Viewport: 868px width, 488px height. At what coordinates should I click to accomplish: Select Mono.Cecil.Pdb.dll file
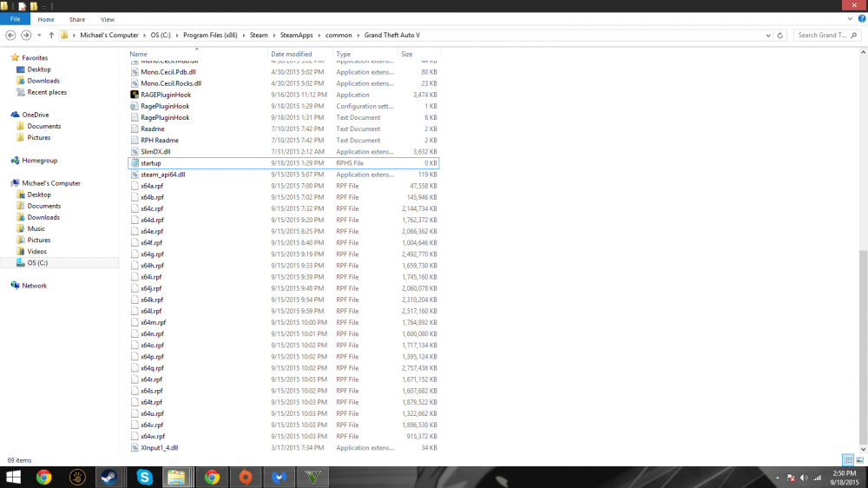(x=284, y=72)
